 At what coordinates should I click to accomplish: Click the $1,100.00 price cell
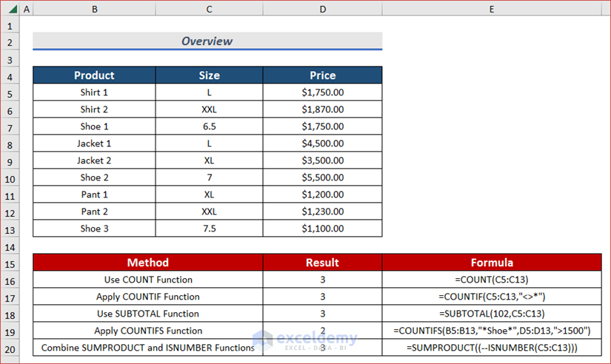323,229
